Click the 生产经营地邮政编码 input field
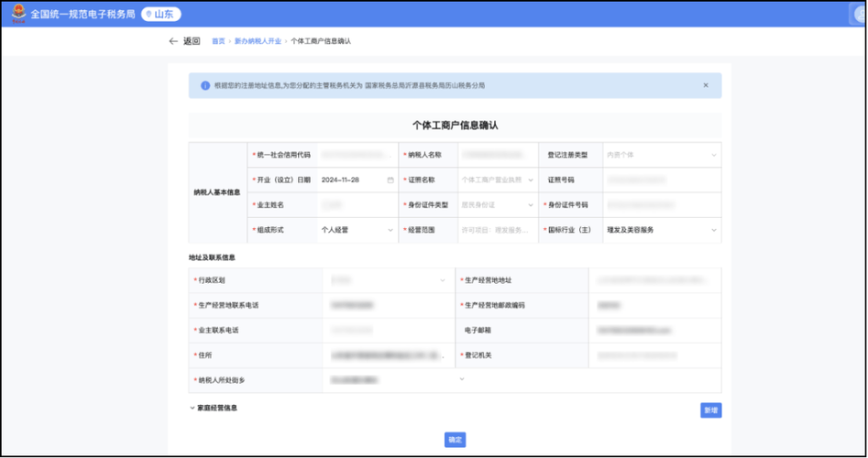The height and width of the screenshot is (458, 868). pyautogui.click(x=654, y=305)
